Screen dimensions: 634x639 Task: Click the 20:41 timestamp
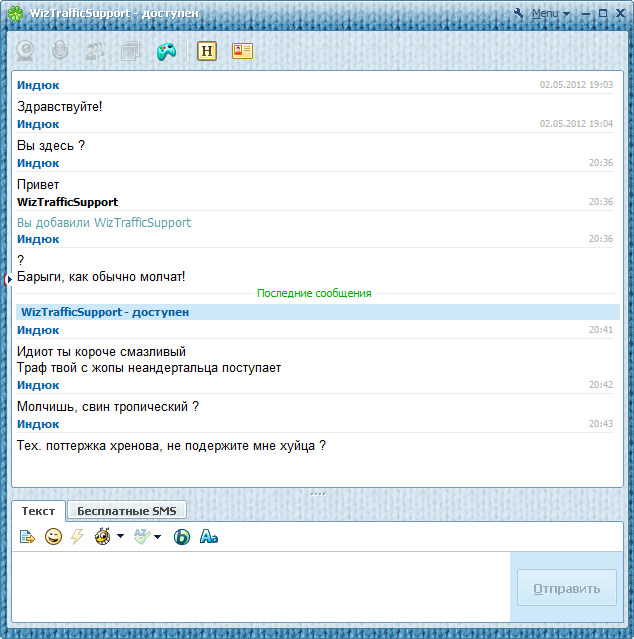(601, 330)
